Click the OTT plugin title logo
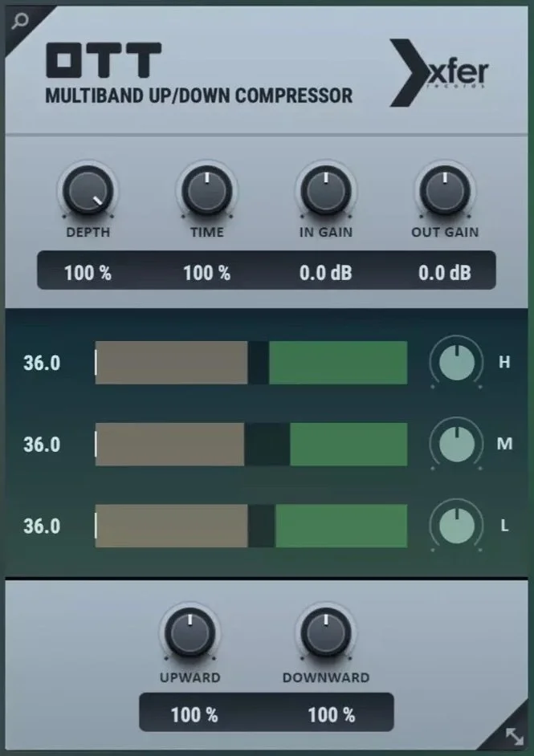Screen dimensions: 534x756 coord(104,60)
